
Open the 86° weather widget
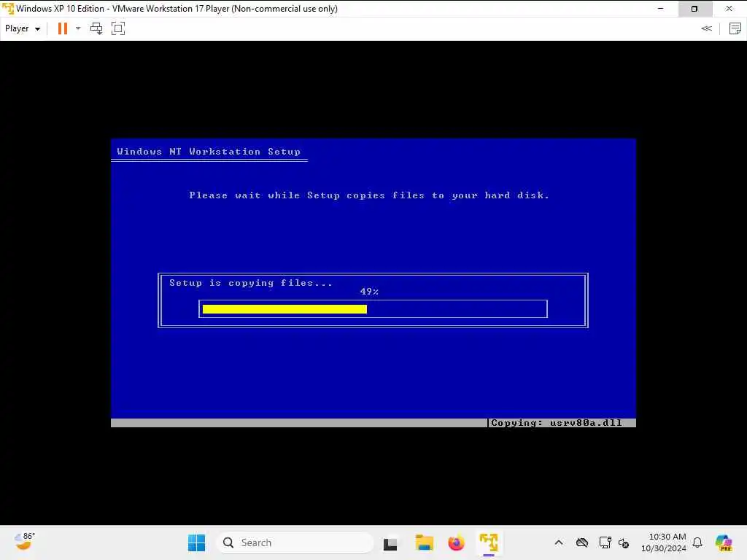click(24, 542)
